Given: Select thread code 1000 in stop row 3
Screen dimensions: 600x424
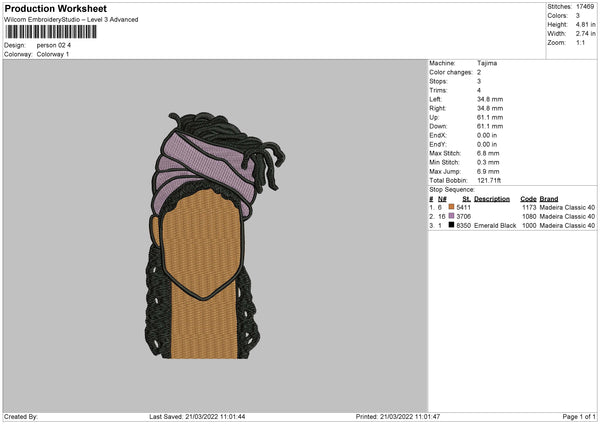Looking at the screenshot, I should (529, 226).
